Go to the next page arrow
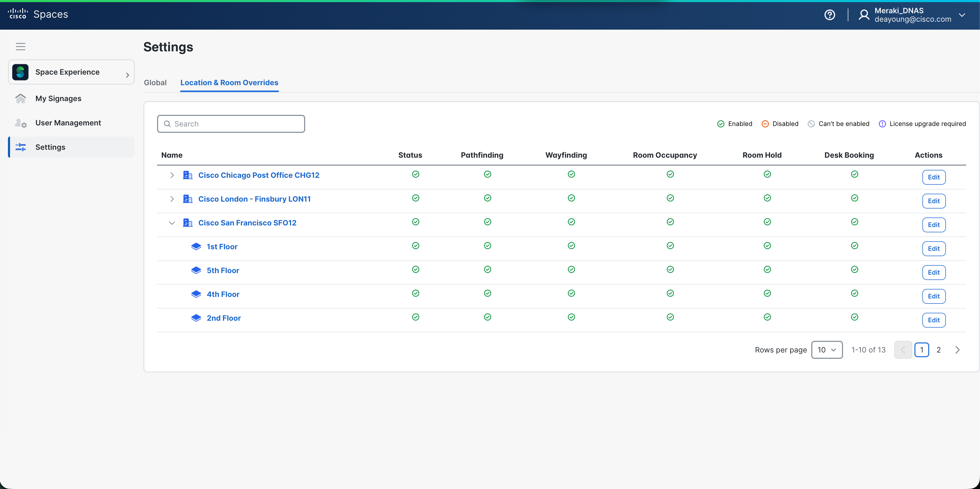This screenshot has width=980, height=489. 957,350
